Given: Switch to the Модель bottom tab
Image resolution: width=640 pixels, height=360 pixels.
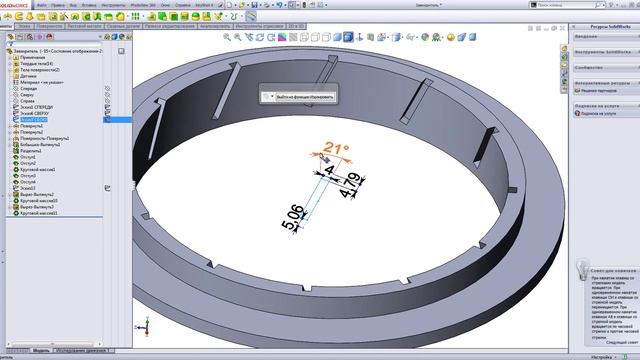Looking at the screenshot, I should pyautogui.click(x=41, y=350).
